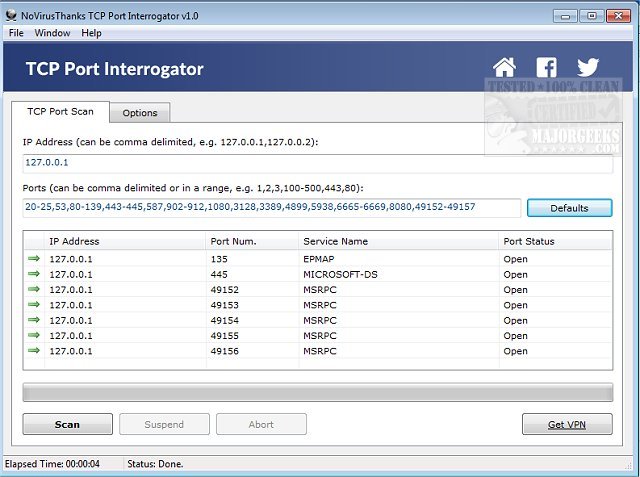Click green arrow beside port 445
Screen dimensions: 640x477
tap(35, 274)
